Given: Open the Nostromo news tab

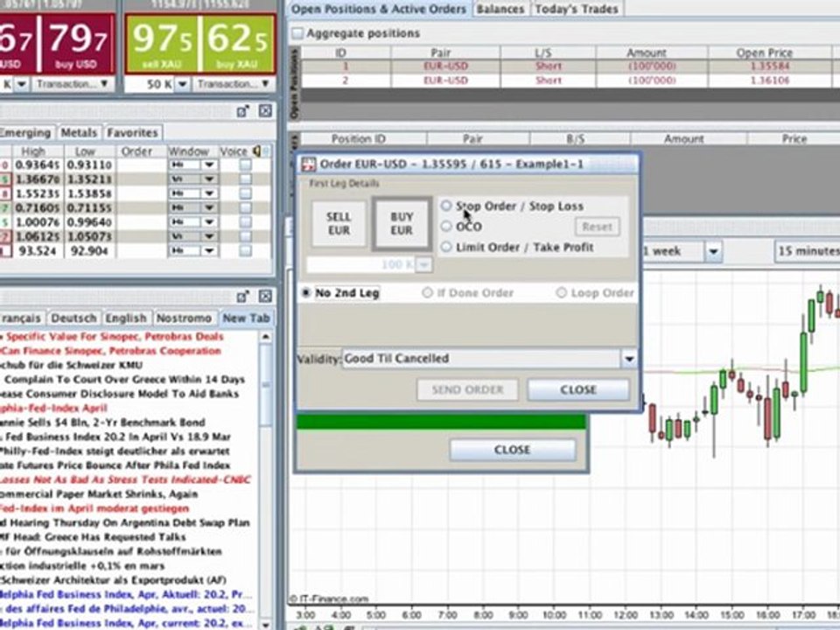Looking at the screenshot, I should point(184,318).
